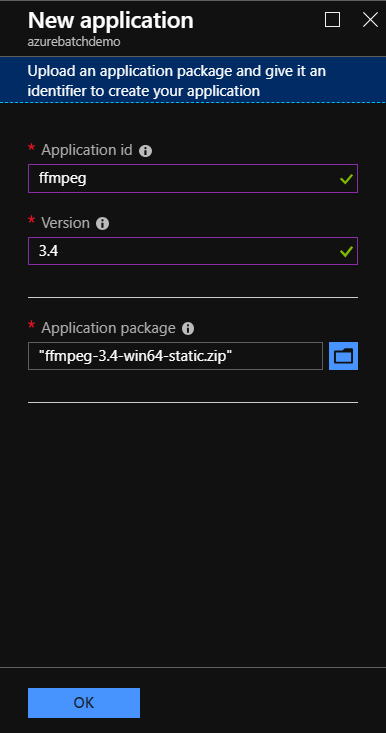Click the New application blade title
Screen dimensions: 386x733
tap(110, 21)
